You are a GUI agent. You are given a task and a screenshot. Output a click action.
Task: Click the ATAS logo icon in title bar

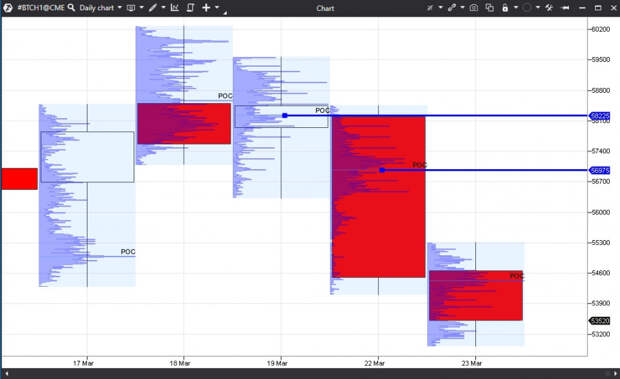coord(7,8)
